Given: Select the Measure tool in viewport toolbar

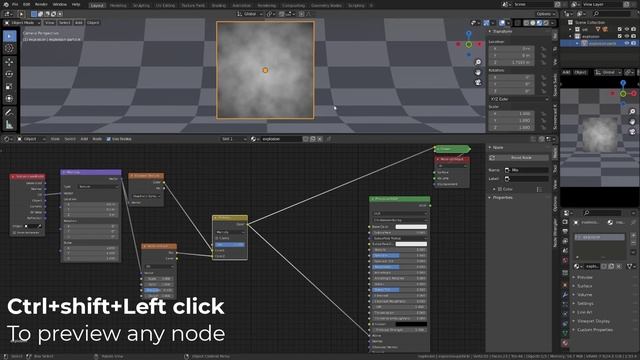Looking at the screenshot, I should [x=9, y=125].
